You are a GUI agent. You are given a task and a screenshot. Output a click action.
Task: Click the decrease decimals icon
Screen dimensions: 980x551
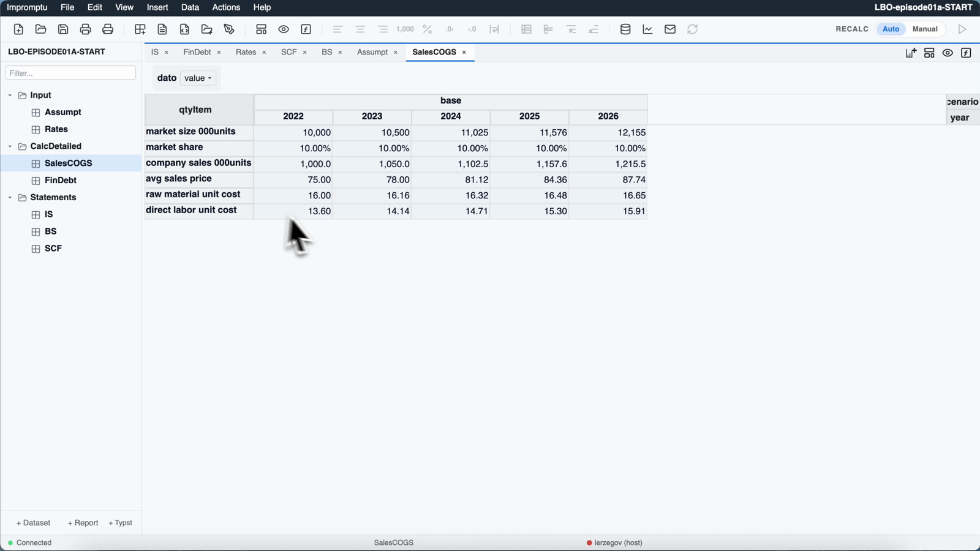pyautogui.click(x=472, y=29)
